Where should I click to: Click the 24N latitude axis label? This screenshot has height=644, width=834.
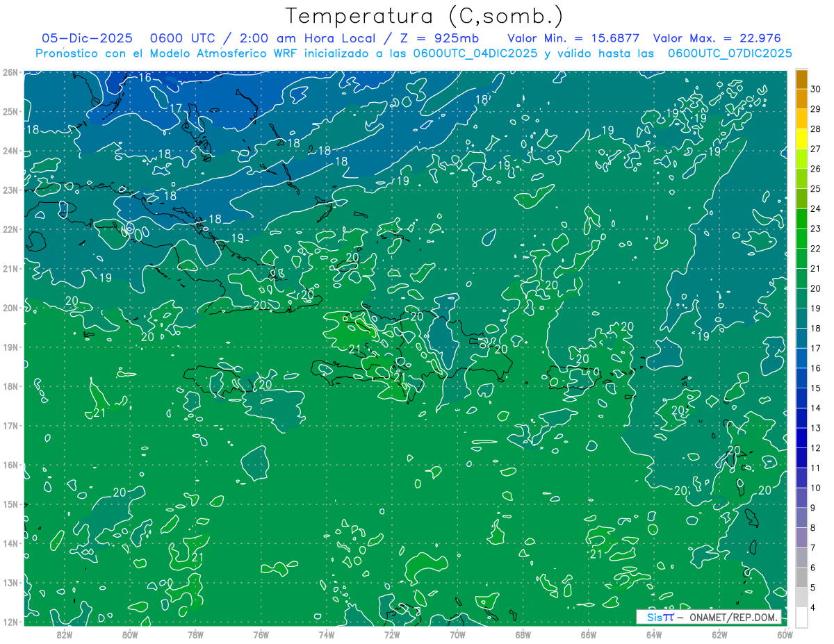coord(10,151)
